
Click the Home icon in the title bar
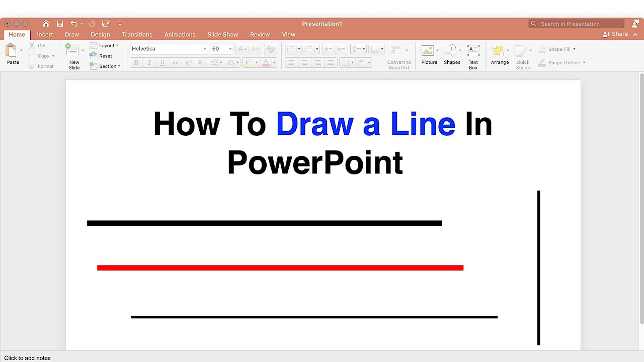[46, 24]
